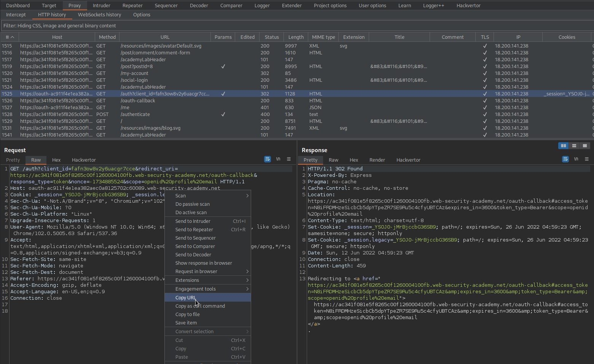Open the Hackvertor main tab
This screenshot has height=364, width=594.
click(x=468, y=5)
